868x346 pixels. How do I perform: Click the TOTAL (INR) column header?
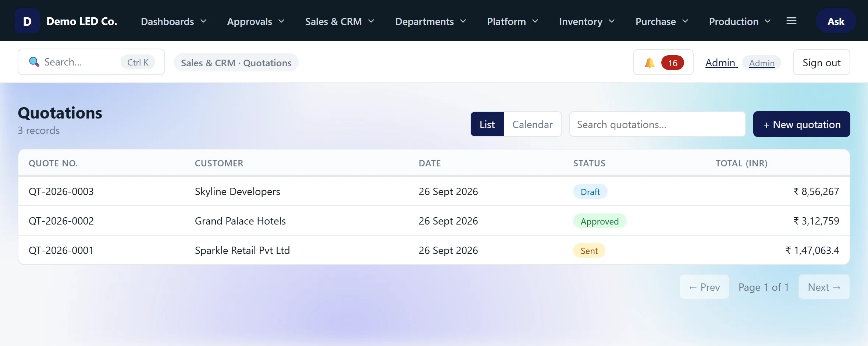tap(741, 163)
